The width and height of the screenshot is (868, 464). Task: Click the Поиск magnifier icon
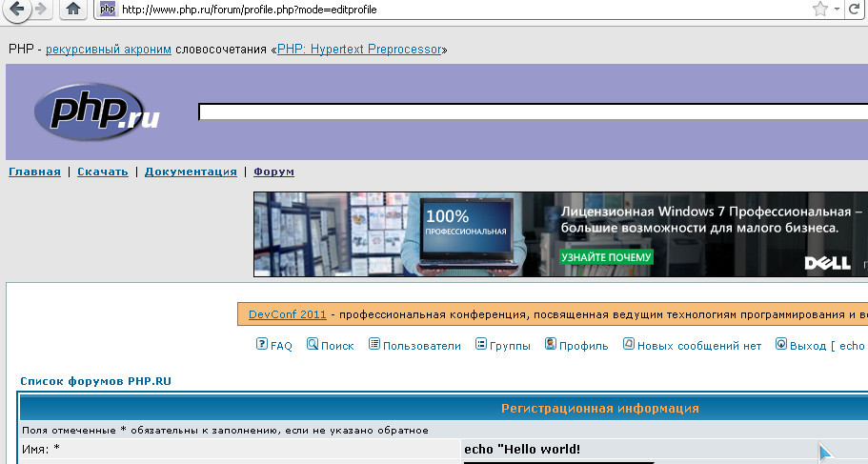313,344
